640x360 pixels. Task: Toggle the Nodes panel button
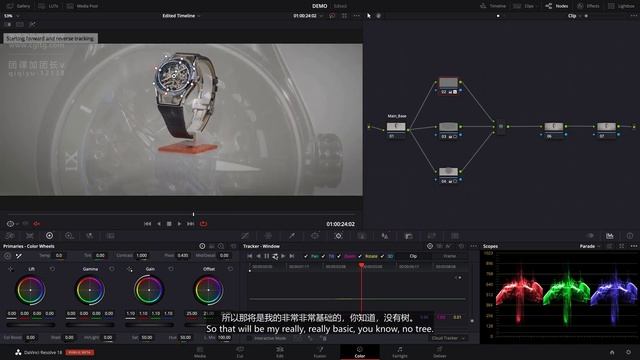pyautogui.click(x=557, y=6)
